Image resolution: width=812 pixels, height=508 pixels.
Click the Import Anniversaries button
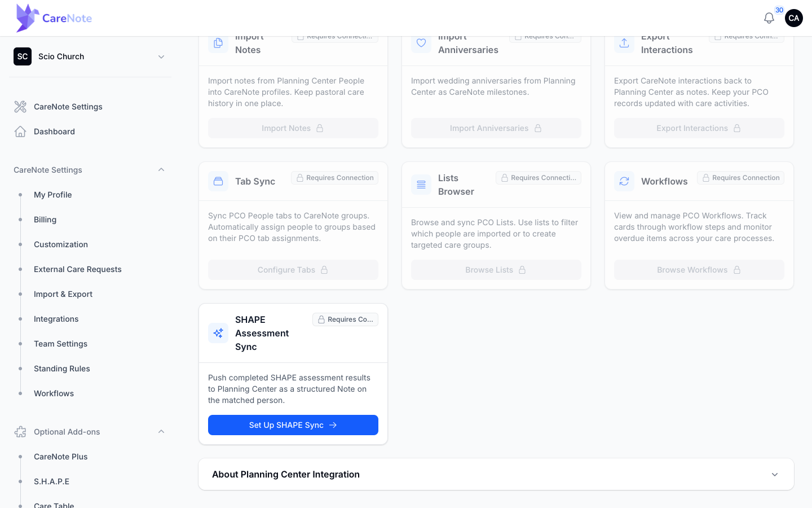click(496, 128)
